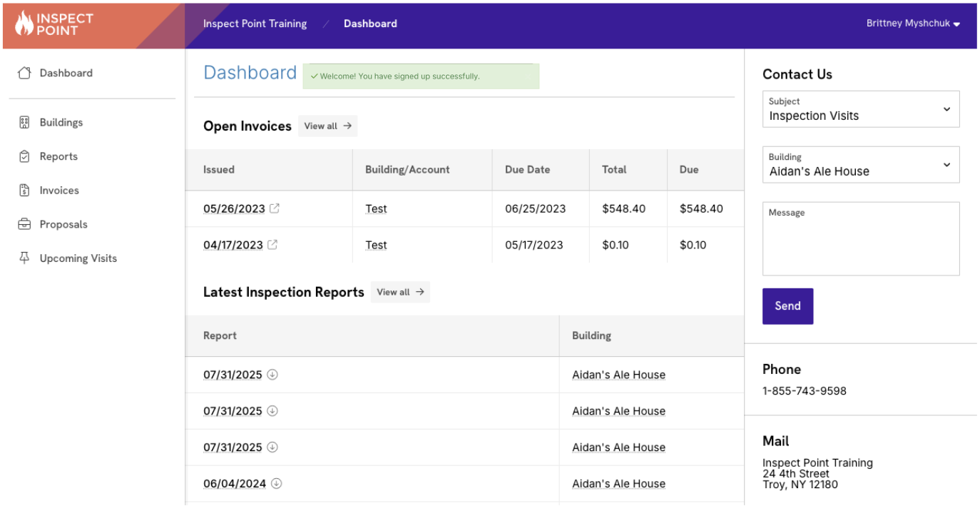
Task: Click the checkmark icon in welcome banner
Action: pos(314,76)
